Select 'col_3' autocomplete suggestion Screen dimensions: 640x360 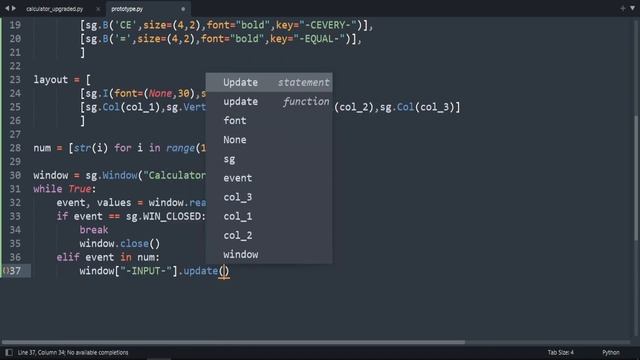coord(269,197)
